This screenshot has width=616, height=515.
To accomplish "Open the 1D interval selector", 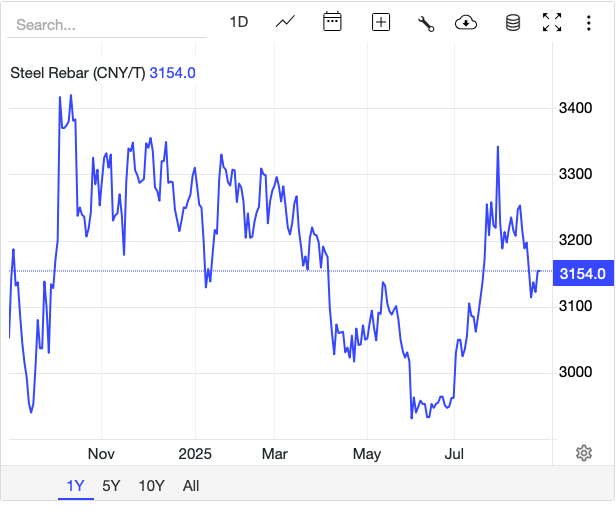I will [238, 22].
